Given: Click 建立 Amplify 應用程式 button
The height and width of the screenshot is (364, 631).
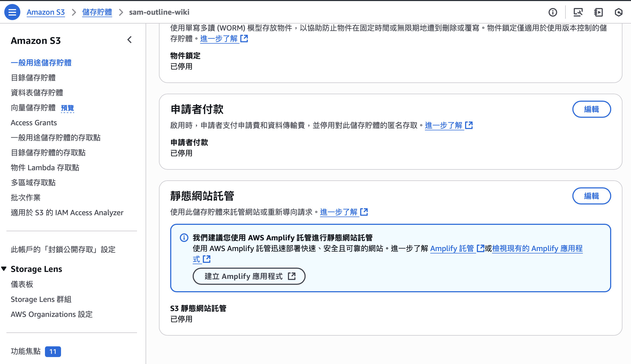Looking at the screenshot, I should [x=249, y=276].
